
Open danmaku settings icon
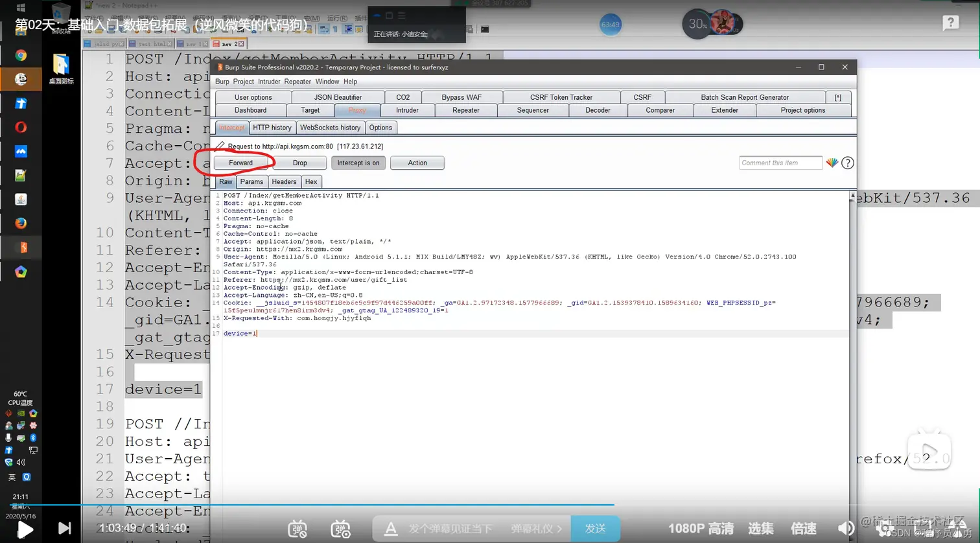(x=340, y=529)
